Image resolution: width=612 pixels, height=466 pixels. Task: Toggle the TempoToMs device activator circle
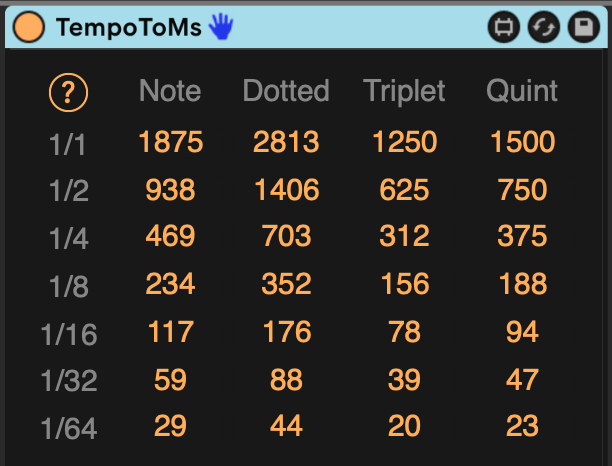[x=27, y=27]
